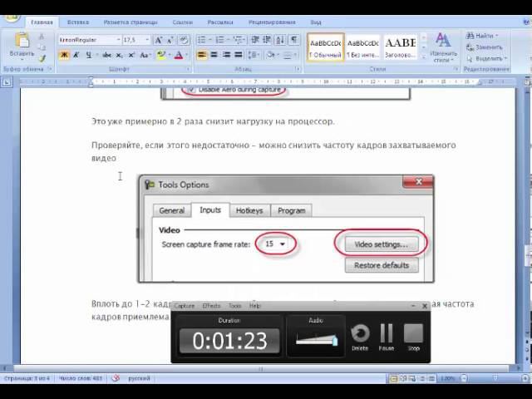Open recorder Tools menu
Viewport: 532px width, 399px height.
[234, 306]
